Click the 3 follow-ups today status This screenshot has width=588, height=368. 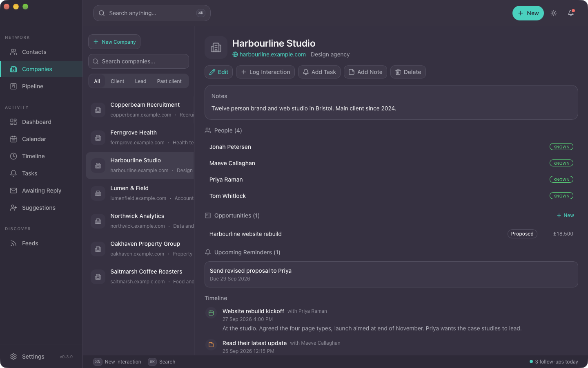click(554, 362)
